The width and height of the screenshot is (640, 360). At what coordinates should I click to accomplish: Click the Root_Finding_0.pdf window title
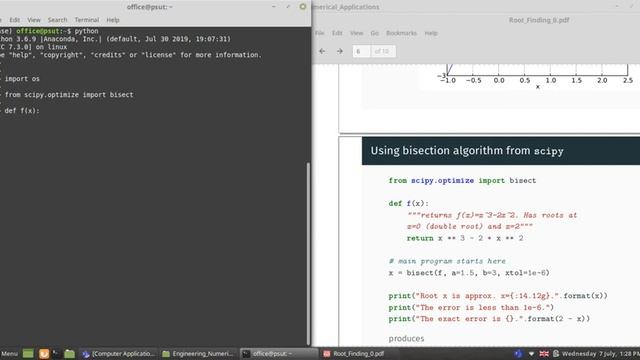[539, 20]
